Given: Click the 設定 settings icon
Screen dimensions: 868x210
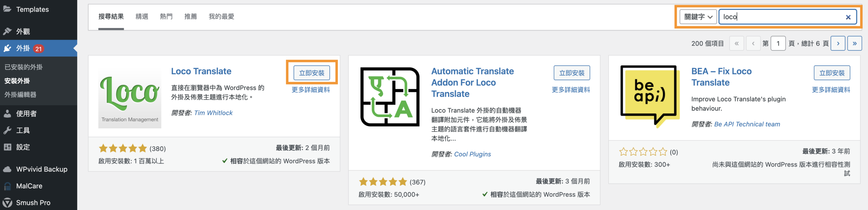Looking at the screenshot, I should [7, 147].
